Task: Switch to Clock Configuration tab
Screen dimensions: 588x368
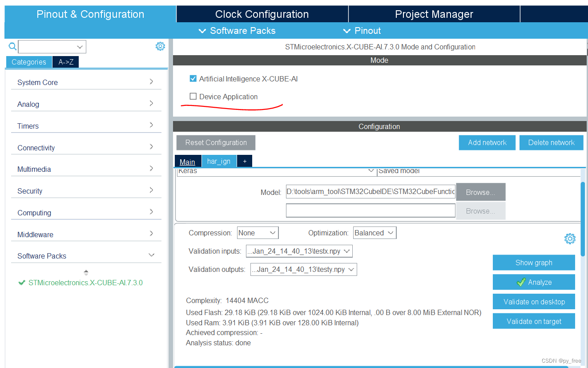Action: (x=262, y=14)
